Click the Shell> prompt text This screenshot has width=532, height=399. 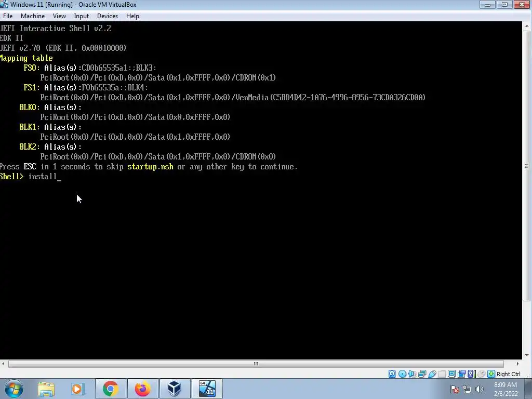click(12, 177)
